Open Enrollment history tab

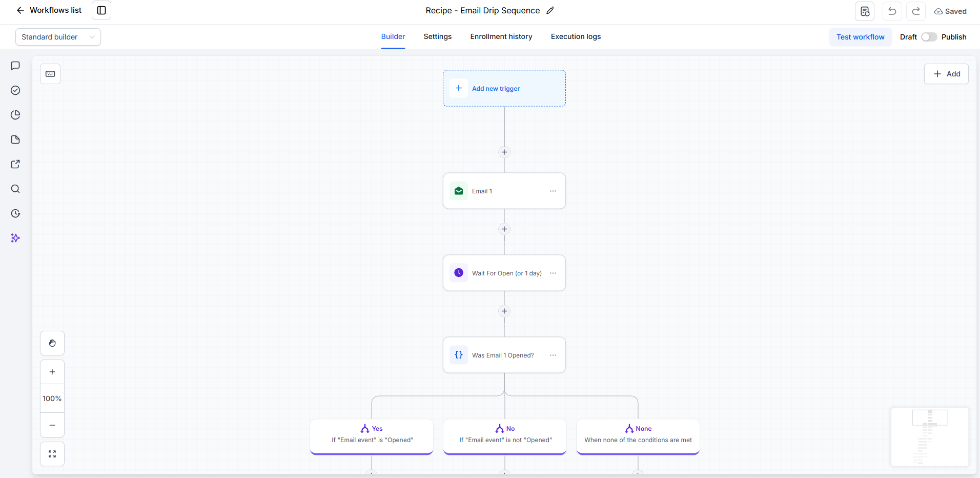click(x=501, y=36)
